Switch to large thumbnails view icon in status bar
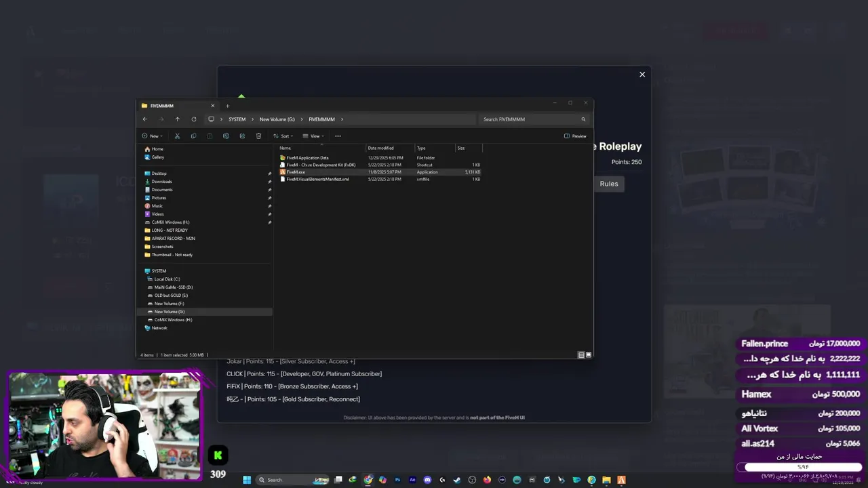Screen dimensions: 868x488 (x=589, y=354)
